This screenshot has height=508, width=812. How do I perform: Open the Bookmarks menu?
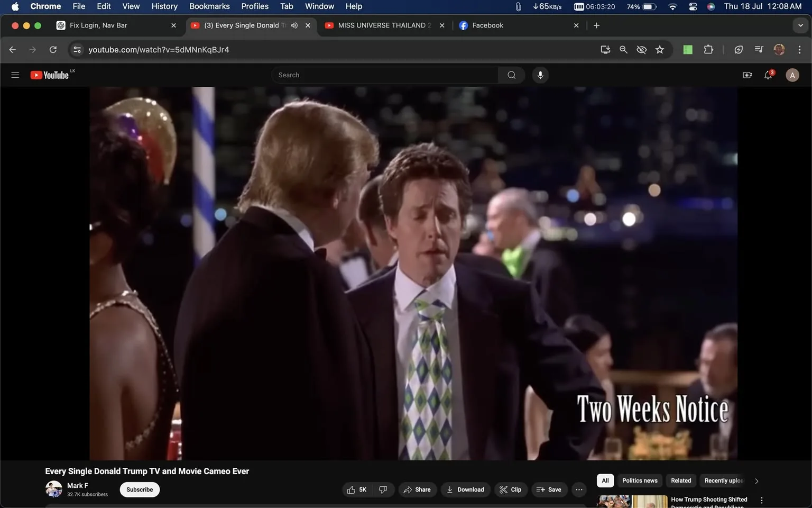(209, 6)
